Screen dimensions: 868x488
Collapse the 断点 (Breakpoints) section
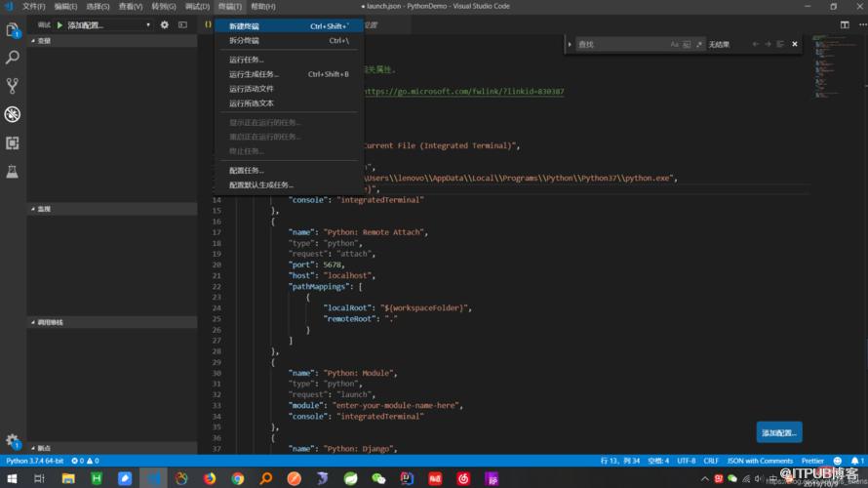(x=112, y=448)
